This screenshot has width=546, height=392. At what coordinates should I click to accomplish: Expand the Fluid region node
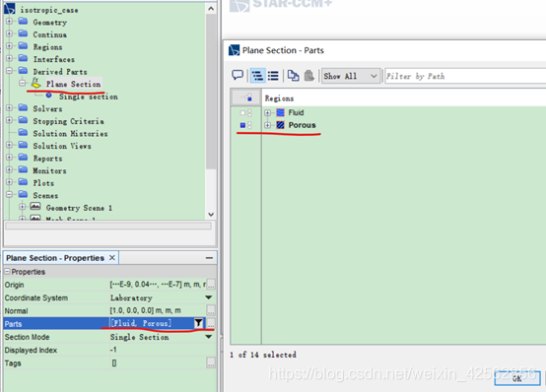(267, 113)
